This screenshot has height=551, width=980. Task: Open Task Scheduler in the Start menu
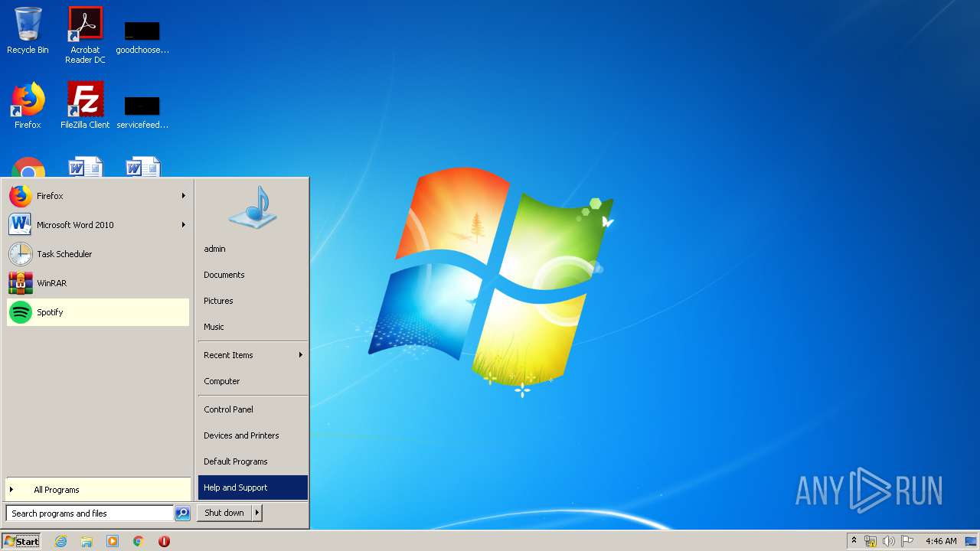coord(97,254)
